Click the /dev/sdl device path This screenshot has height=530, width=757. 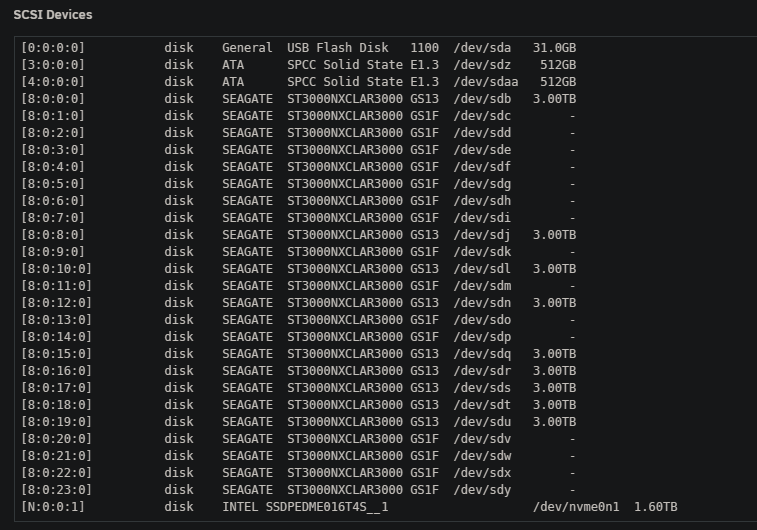pos(482,269)
